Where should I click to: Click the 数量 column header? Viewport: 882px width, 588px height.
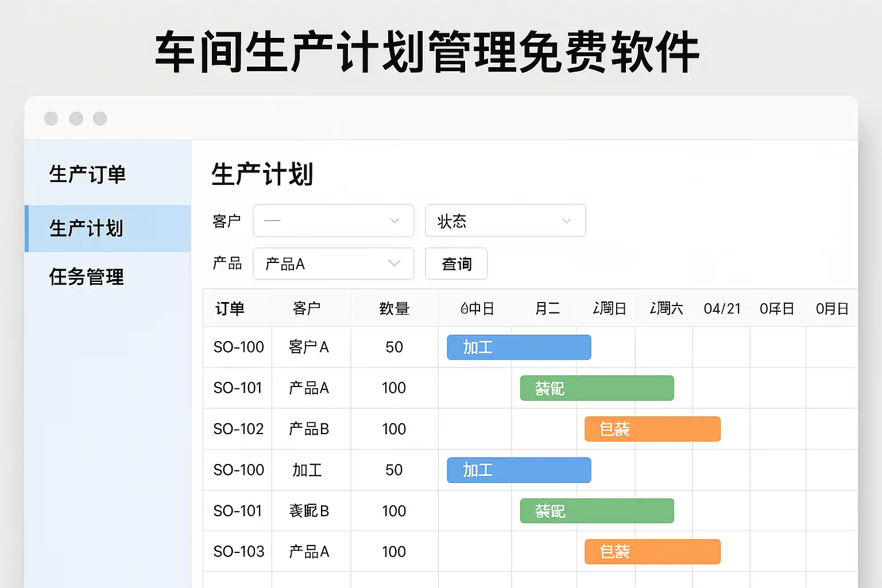pyautogui.click(x=394, y=309)
